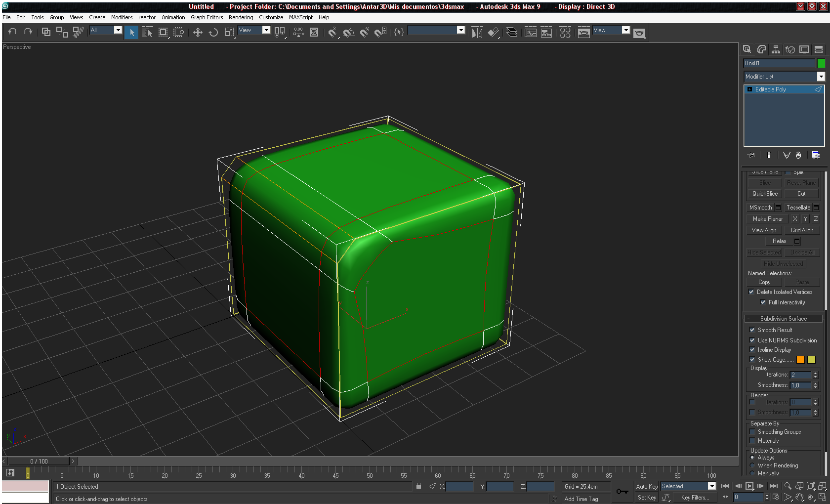This screenshot has height=504, width=830.
Task: Click the Go to End playback icon
Action: point(774,486)
